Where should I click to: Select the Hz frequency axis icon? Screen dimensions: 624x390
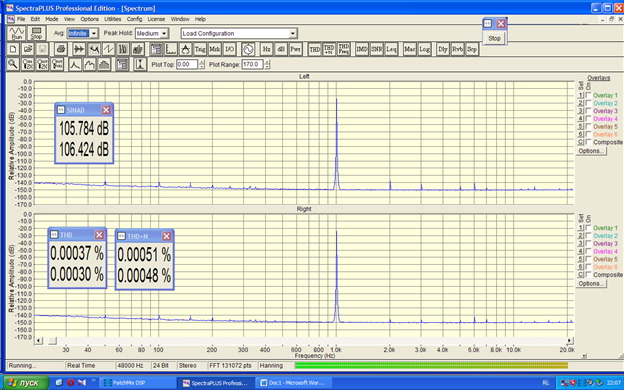tap(266, 49)
